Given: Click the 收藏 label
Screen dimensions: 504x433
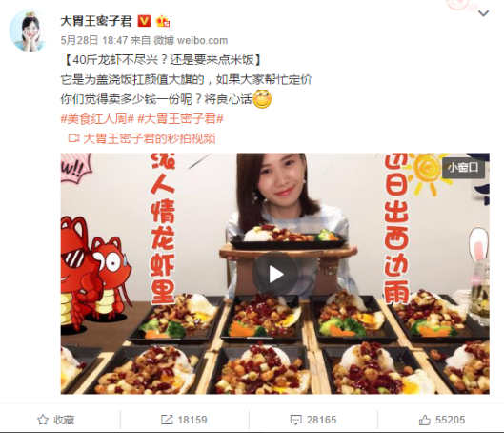Looking at the screenshot, I should click(x=64, y=421).
